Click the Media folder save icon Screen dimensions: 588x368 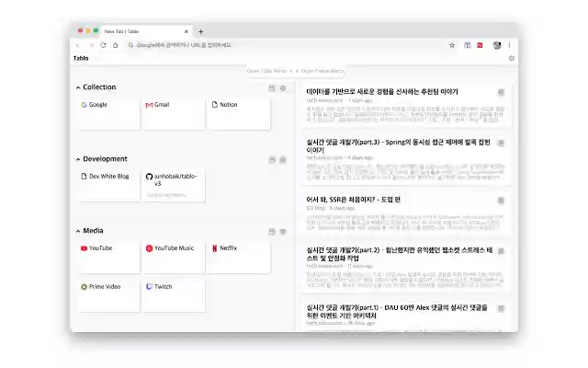click(272, 232)
